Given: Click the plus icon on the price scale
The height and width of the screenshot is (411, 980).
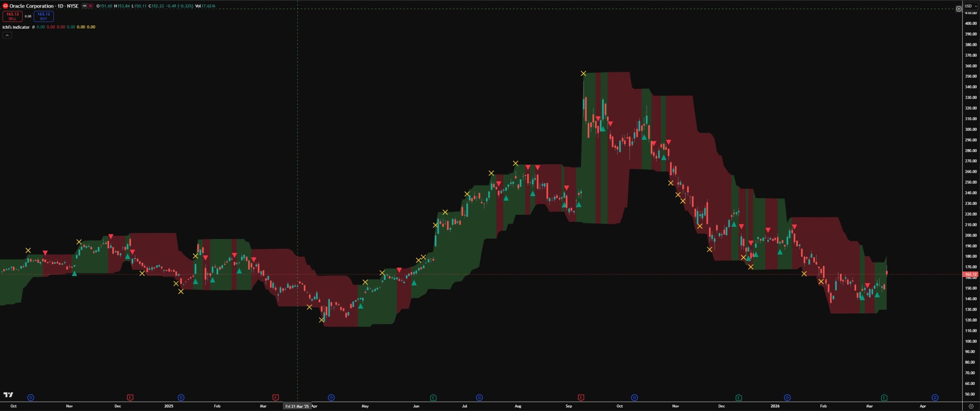Looking at the screenshot, I should point(959,9).
